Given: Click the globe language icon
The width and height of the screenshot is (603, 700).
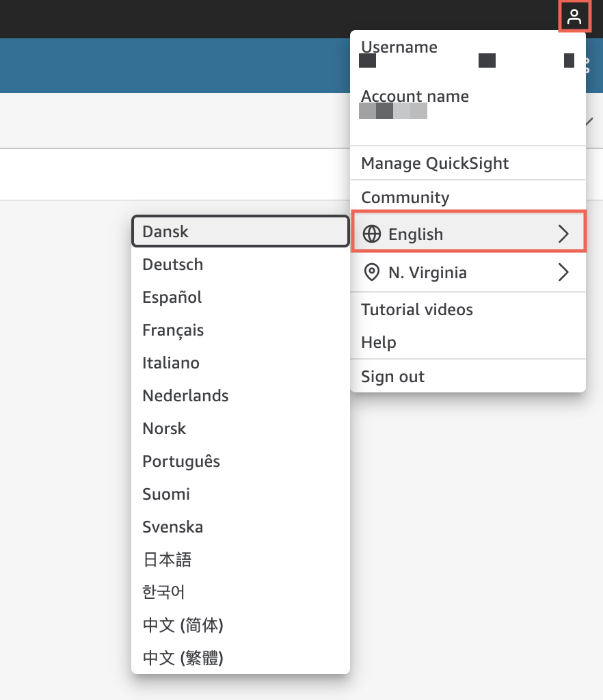Looking at the screenshot, I should (371, 234).
